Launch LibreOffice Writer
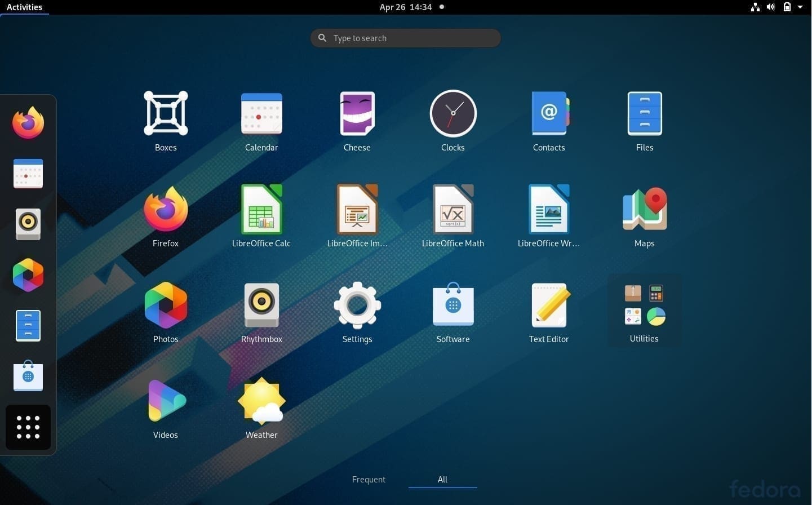Screen dimensions: 812x505 click(x=549, y=209)
